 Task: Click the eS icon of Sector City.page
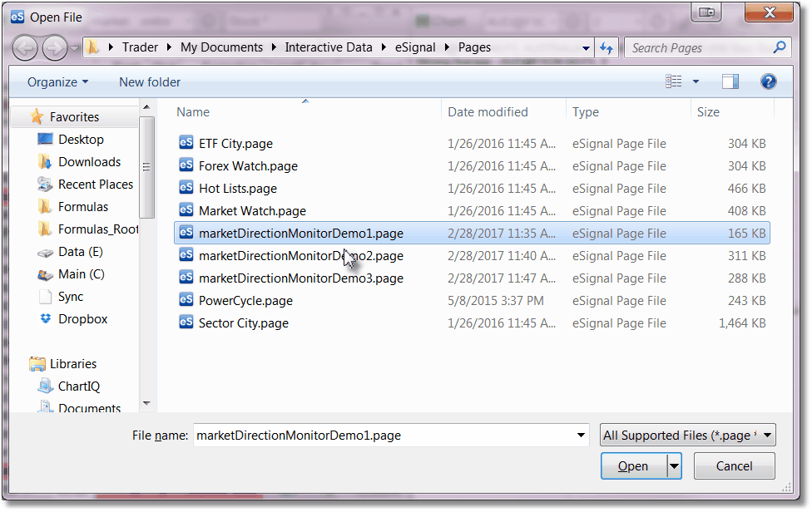click(186, 322)
